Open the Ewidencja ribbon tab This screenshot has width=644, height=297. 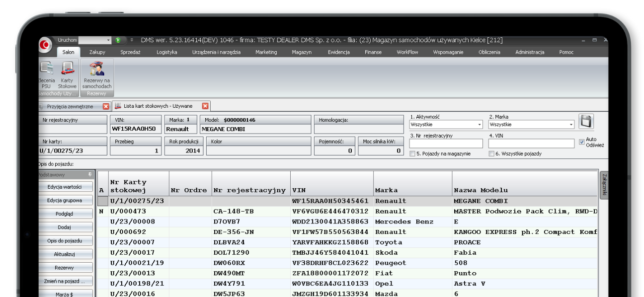point(339,52)
